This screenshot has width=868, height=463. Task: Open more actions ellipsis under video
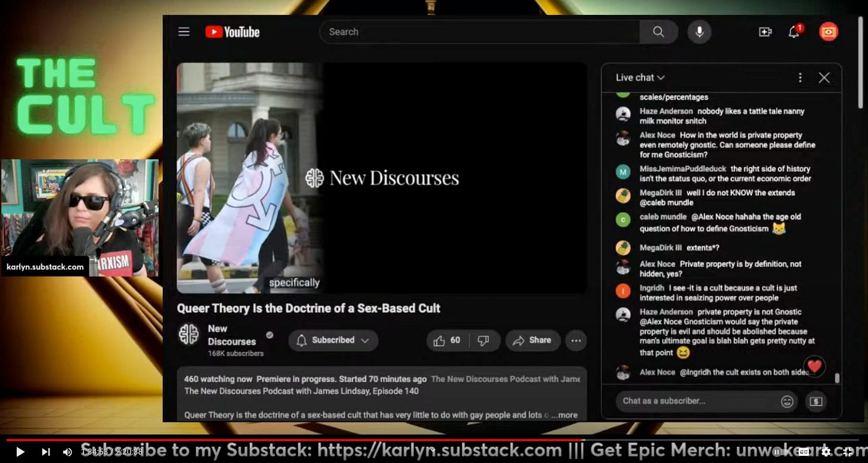(x=576, y=341)
